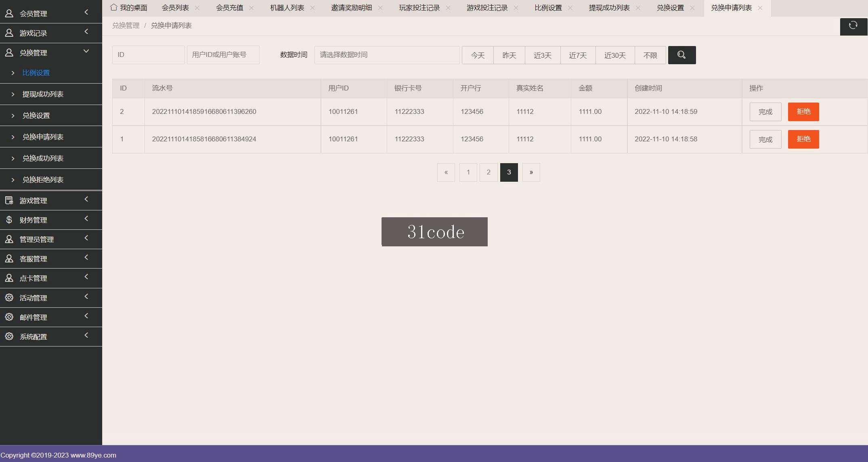Close the 兑换申请列表 tab
Viewport: 868px width, 462px height.
click(760, 8)
